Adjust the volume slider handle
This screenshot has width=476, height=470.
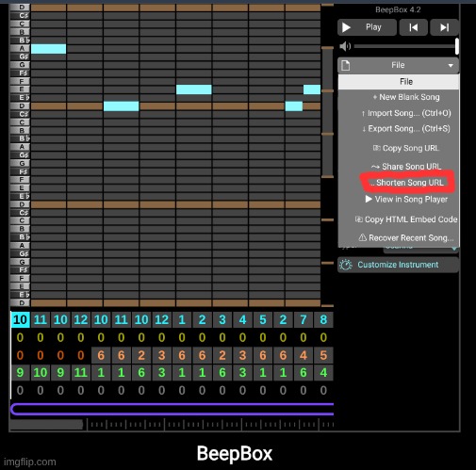pos(456,46)
